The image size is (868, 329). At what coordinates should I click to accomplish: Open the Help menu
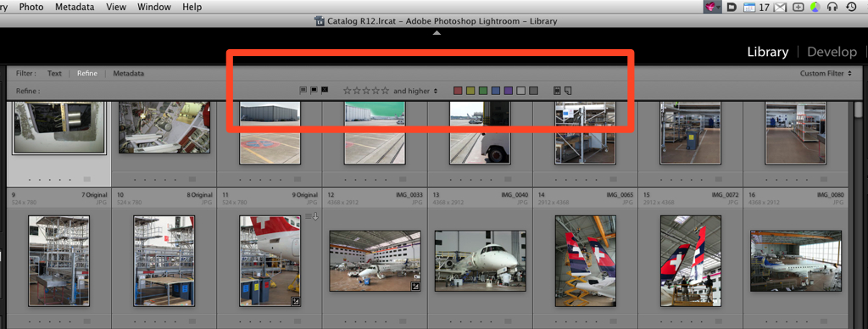pos(192,7)
